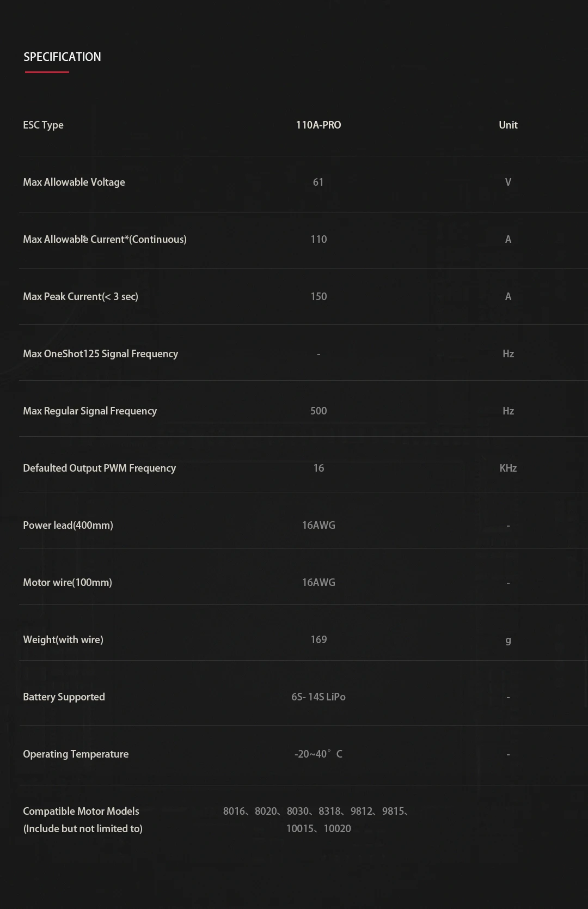Click the Operating Temperature label
Image resolution: width=588 pixels, height=909 pixels.
76,754
